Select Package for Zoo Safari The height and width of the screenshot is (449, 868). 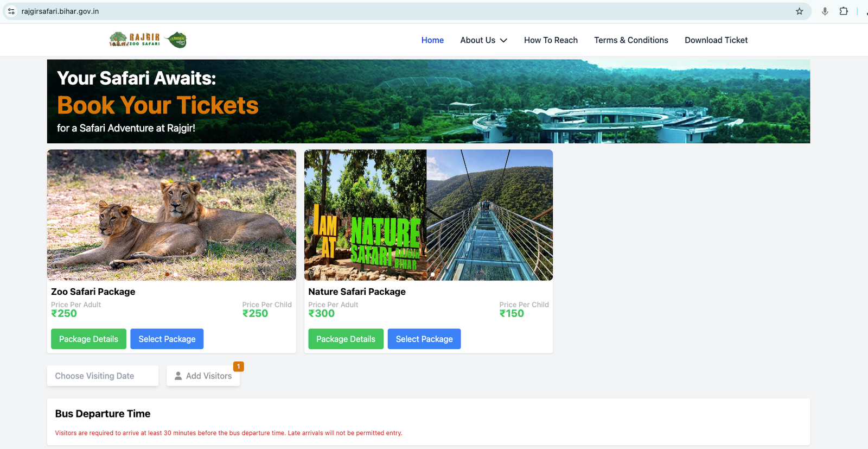pos(167,339)
